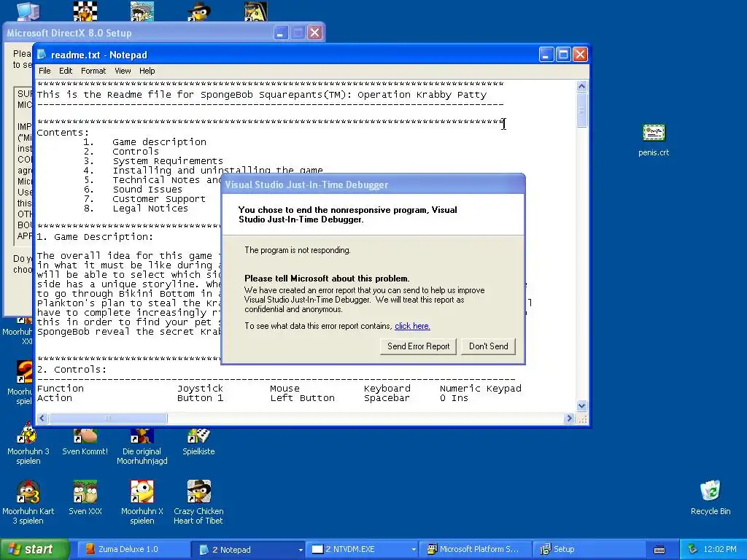This screenshot has width=747, height=560.
Task: Click 'Numeric Keypad' column header text
Action: pyautogui.click(x=480, y=389)
